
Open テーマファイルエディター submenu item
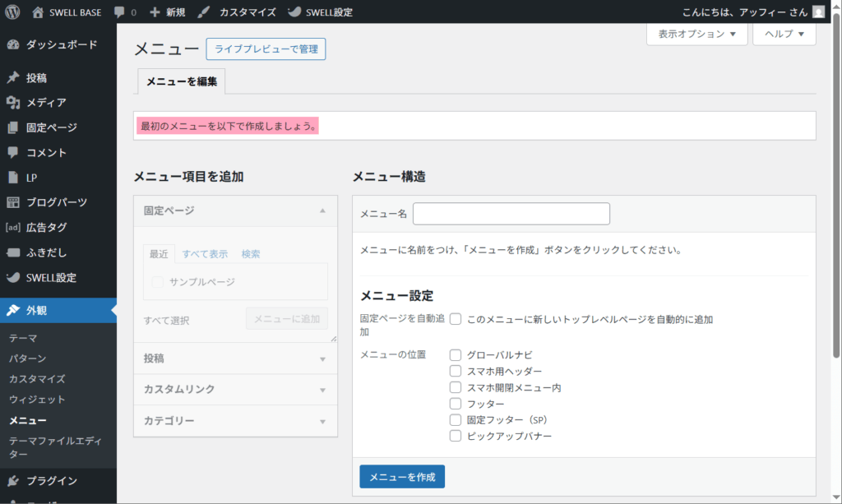click(x=55, y=447)
